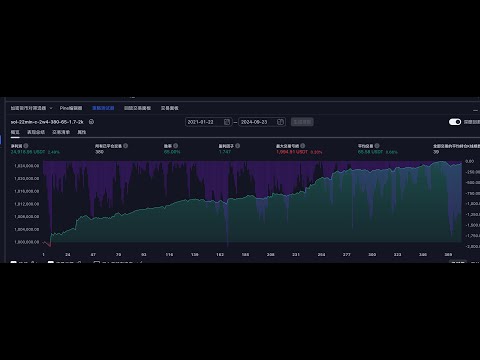Viewport: 480px width, 360px height.
Task: Switch to the Pine editor tab
Action: click(x=71, y=108)
